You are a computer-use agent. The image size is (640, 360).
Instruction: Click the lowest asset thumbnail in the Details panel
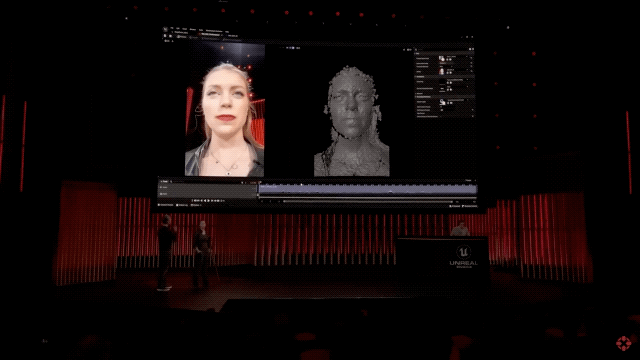click(x=442, y=102)
